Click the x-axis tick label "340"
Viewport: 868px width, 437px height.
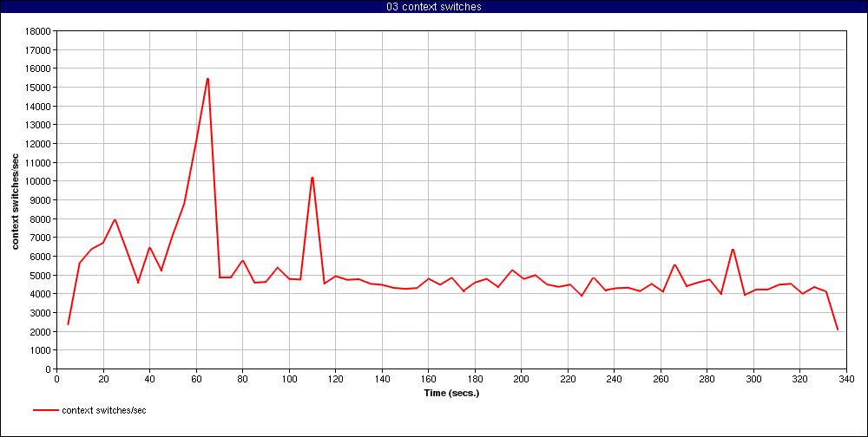(847, 379)
